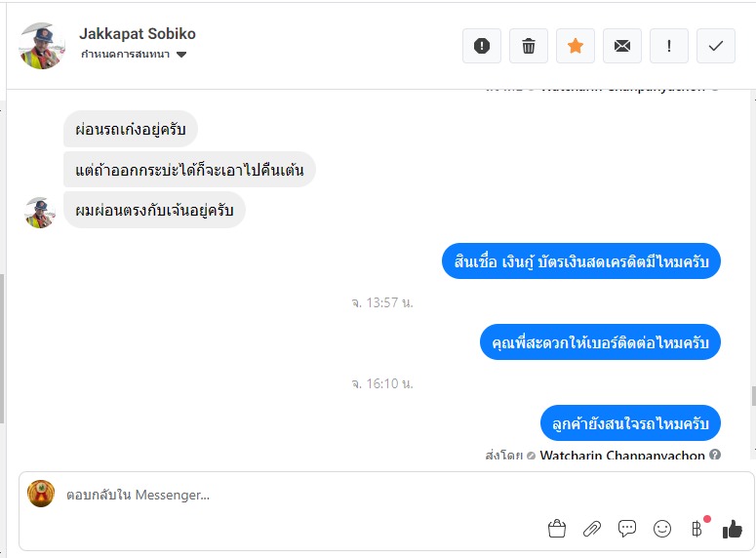Click the conversation's vertical scrollbar
Viewport: 756px width, 558px height.
tap(751, 395)
